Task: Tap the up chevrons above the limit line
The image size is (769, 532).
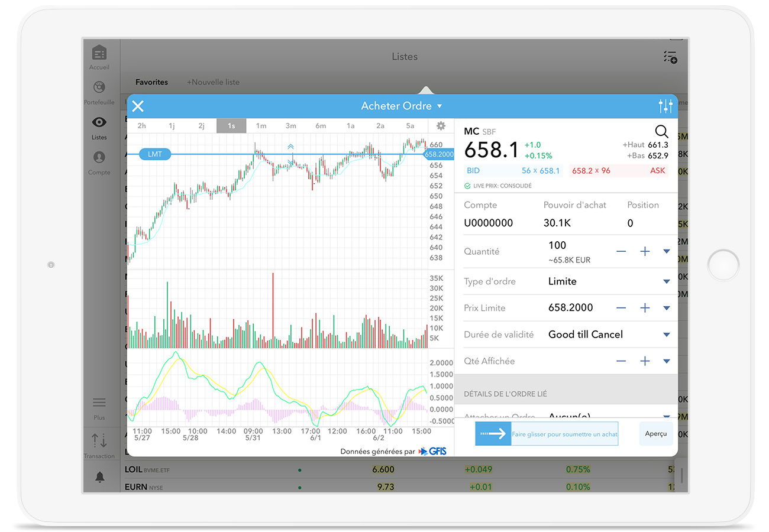Action: pos(291,147)
